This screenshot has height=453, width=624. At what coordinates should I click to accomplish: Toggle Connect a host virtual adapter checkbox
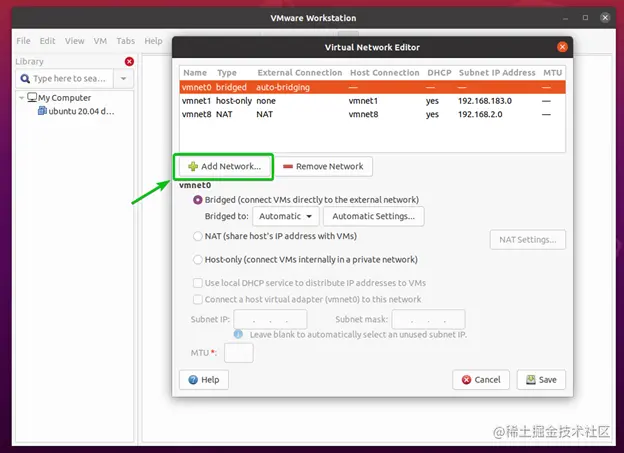197,299
